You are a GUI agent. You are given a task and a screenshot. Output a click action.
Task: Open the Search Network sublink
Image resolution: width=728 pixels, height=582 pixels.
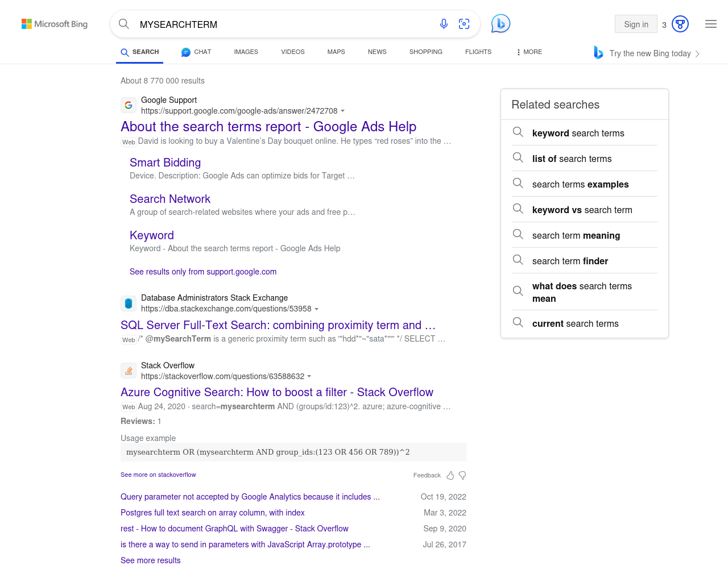170,199
